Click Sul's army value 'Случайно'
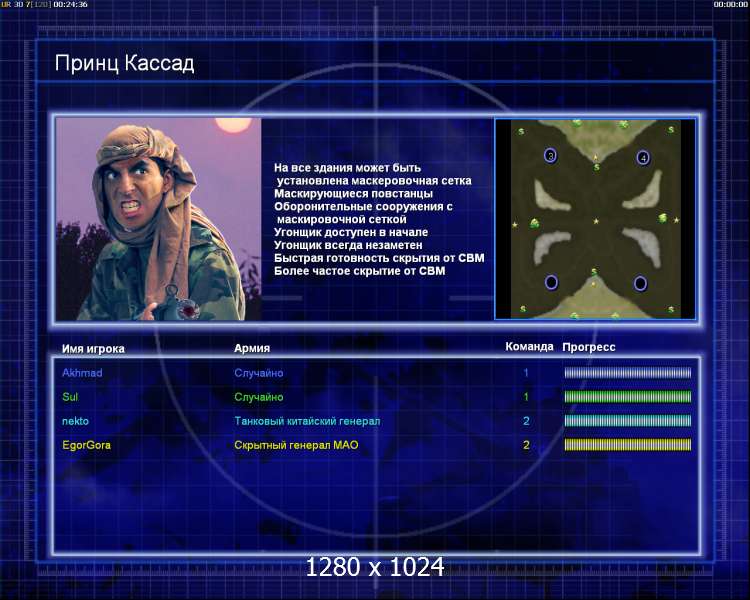 click(259, 397)
